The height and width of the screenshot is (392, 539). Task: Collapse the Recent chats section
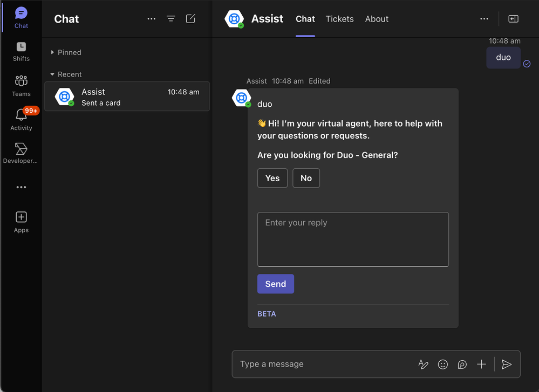(x=66, y=74)
